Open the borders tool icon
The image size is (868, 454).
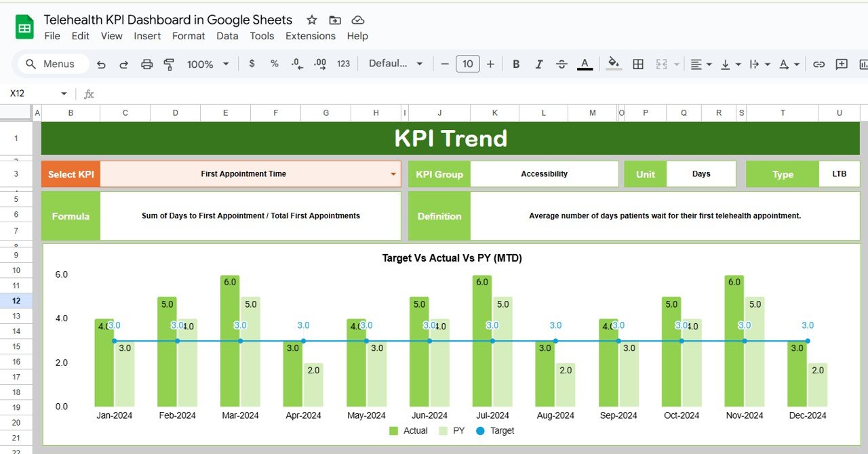[x=637, y=64]
